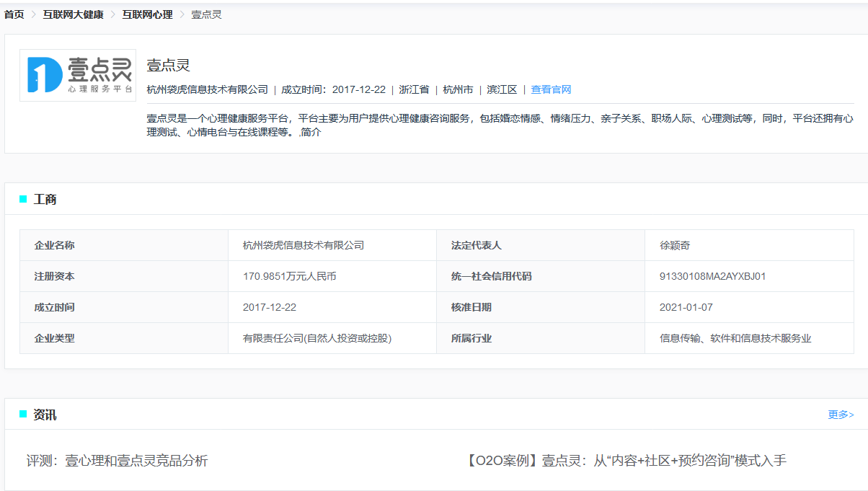Screen dimensions: 868x491
Task: Click 成立时间 label in table
Action: click(x=54, y=307)
